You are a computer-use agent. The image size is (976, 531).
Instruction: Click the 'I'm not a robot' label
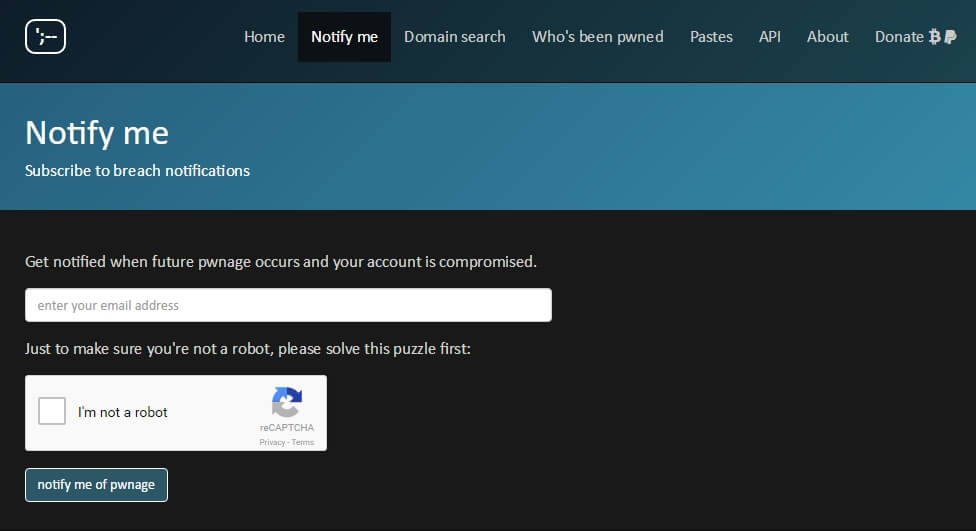pyautogui.click(x=123, y=412)
